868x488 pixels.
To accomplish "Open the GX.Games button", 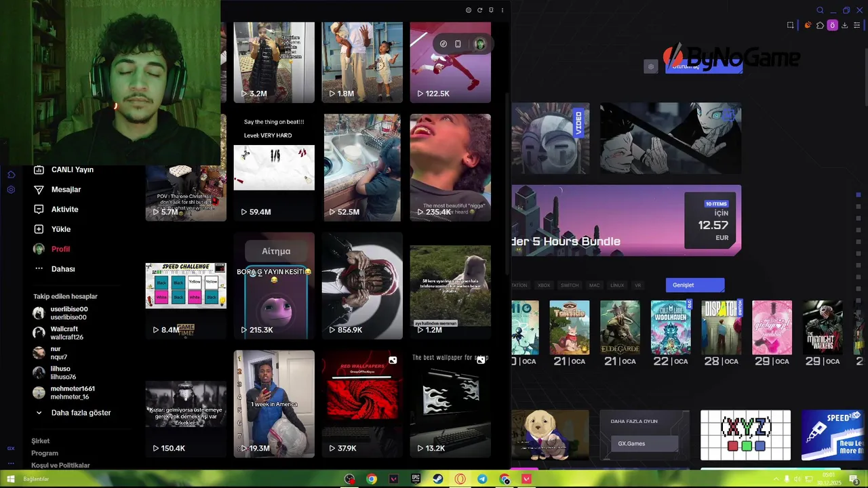I will [644, 444].
